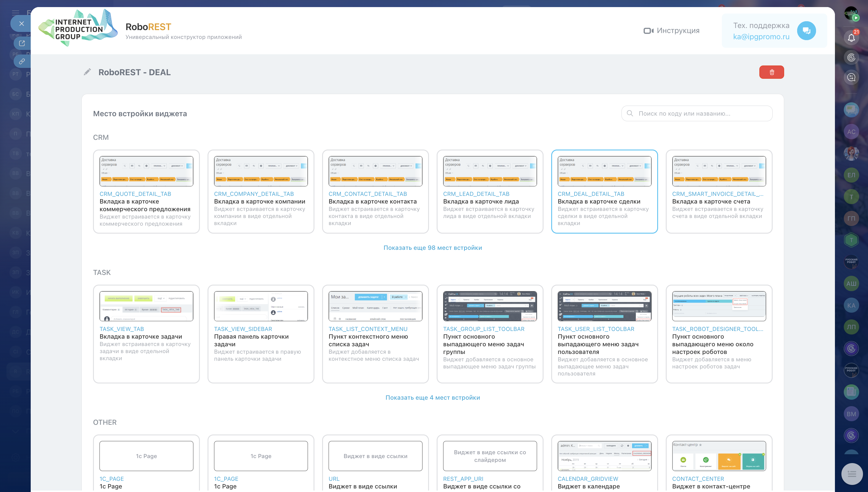Click the copy link chain icon
Screen dimensions: 868x492
click(x=22, y=61)
